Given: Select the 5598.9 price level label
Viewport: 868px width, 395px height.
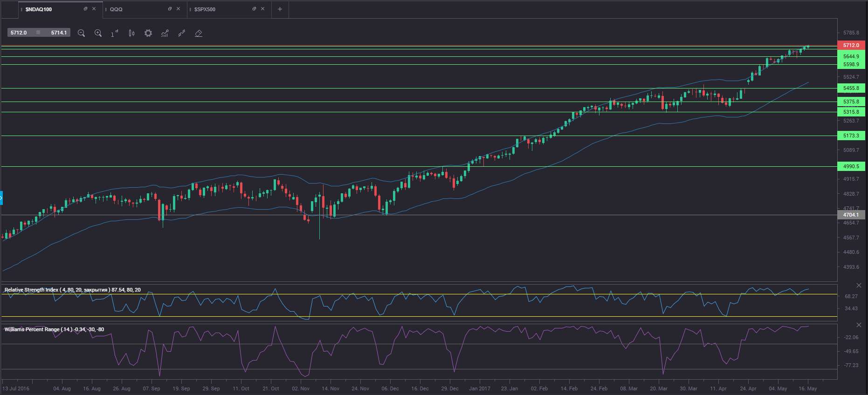Looking at the screenshot, I should click(x=851, y=64).
